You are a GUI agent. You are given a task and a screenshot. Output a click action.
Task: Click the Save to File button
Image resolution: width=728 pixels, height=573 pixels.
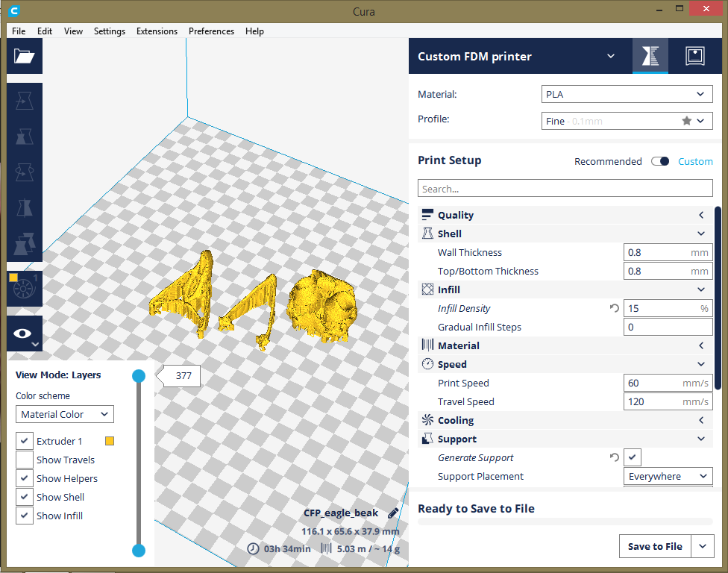click(x=655, y=546)
